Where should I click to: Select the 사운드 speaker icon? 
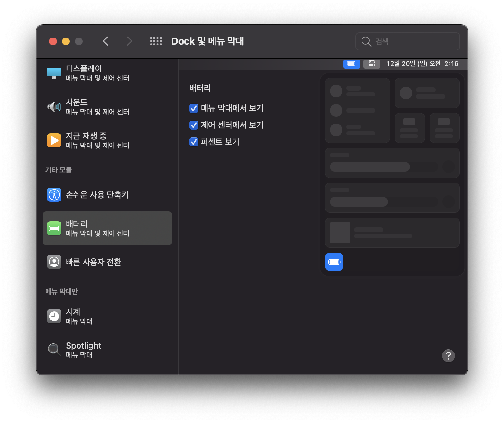point(54,107)
